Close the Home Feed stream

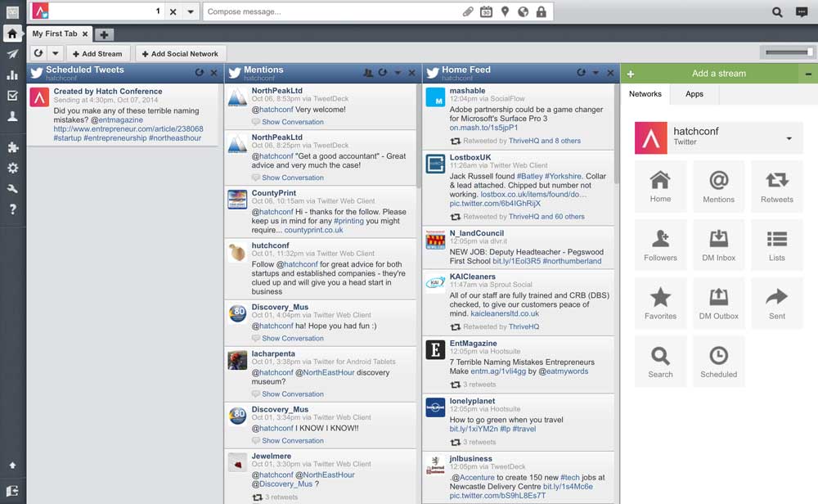[x=610, y=73]
